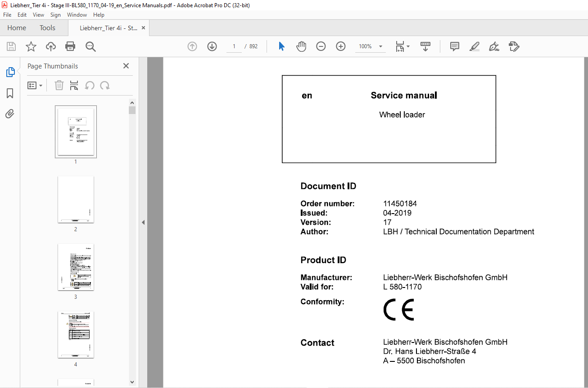Click thumbnails scrollbar down arrow
Viewport: 588px width, 388px height.
pos(132,382)
